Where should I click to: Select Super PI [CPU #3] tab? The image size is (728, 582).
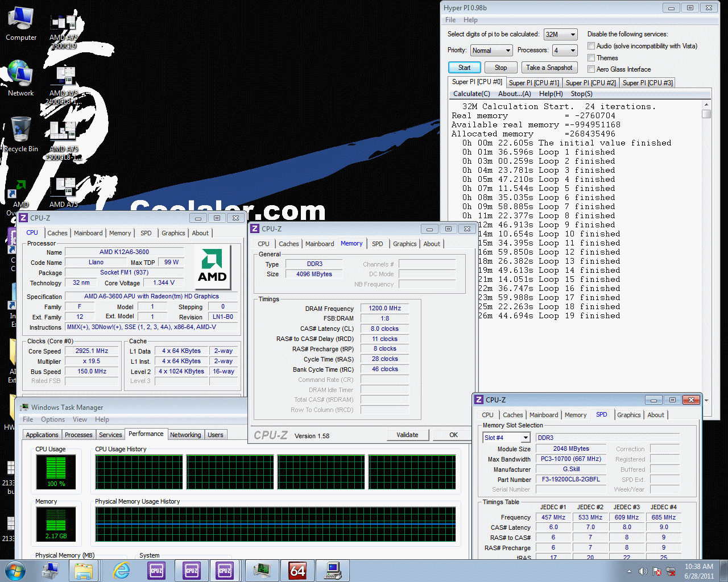click(x=647, y=83)
